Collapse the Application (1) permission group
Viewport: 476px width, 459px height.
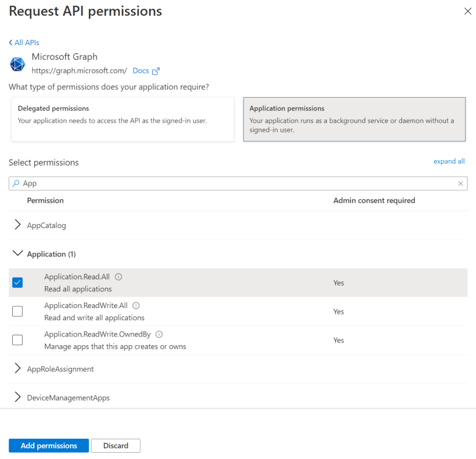click(x=17, y=254)
